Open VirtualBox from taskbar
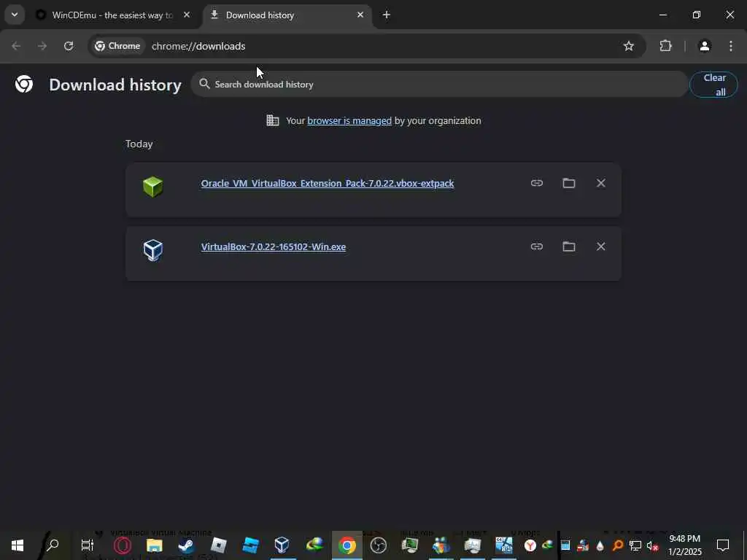The image size is (747, 560). tap(282, 545)
